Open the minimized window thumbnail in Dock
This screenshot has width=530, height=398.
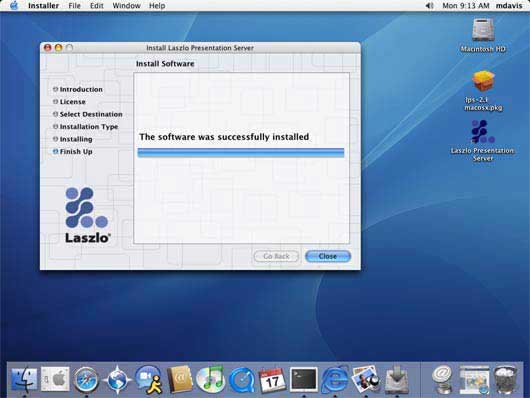pos(474,380)
